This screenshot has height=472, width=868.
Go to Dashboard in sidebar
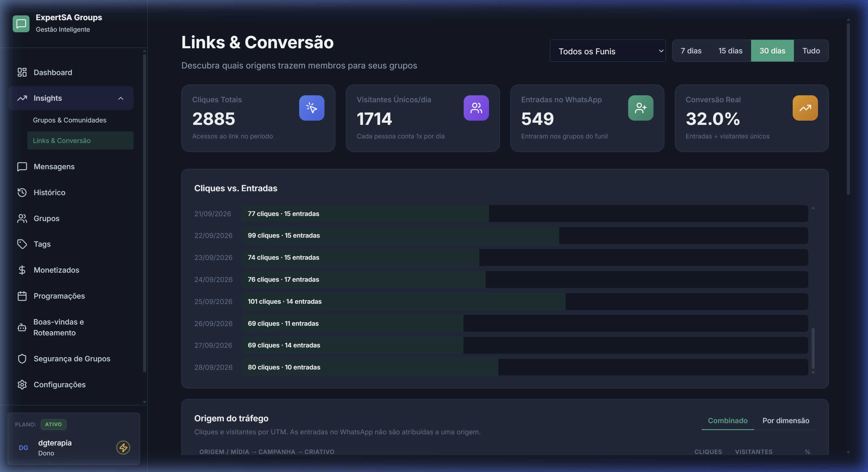tap(71, 72)
